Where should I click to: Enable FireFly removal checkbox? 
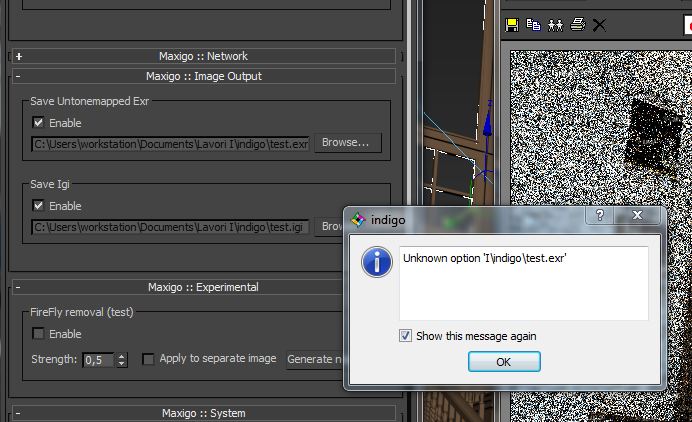click(x=38, y=334)
